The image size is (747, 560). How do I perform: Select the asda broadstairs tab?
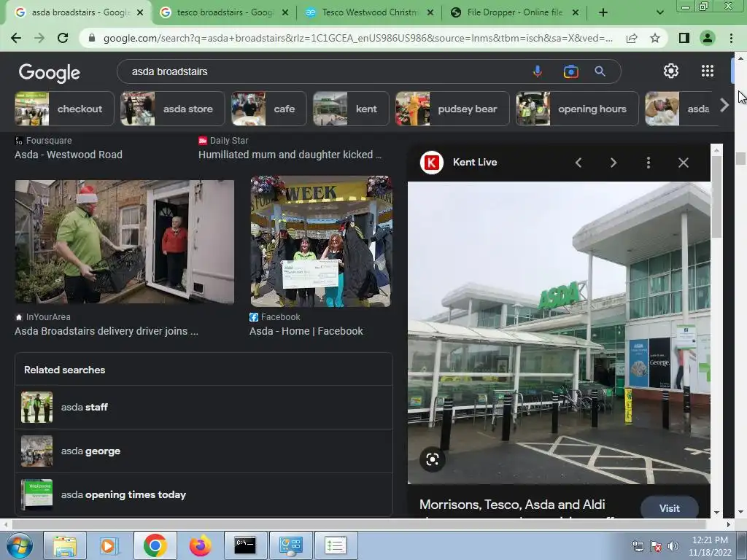tap(79, 12)
